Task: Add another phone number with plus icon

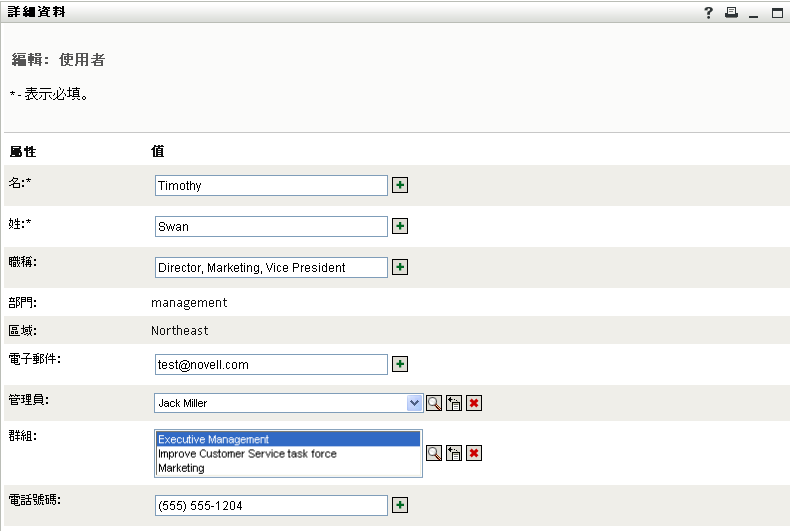Action: (400, 505)
